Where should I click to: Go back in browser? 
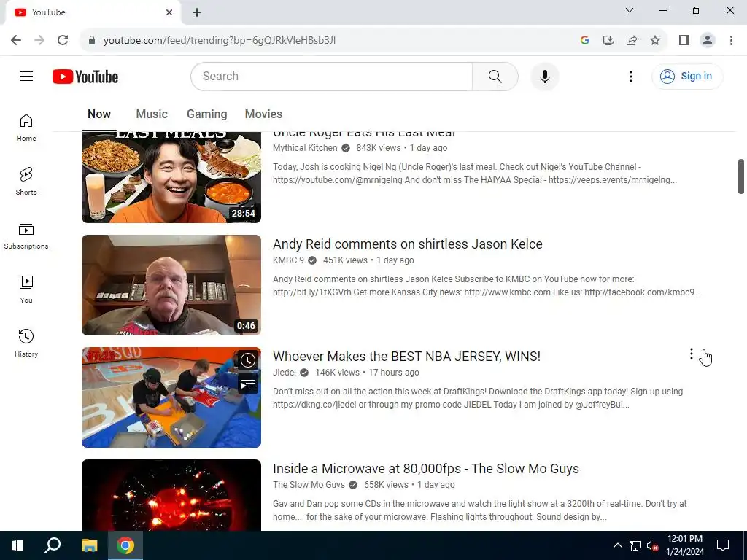click(16, 41)
